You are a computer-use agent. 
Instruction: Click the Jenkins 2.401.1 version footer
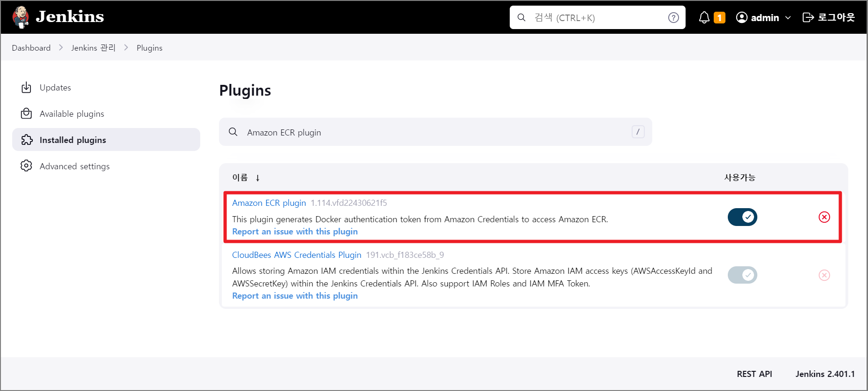point(825,374)
